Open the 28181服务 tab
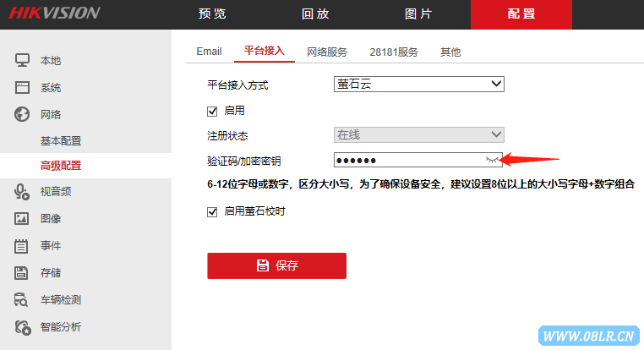The image size is (644, 350). coord(394,52)
